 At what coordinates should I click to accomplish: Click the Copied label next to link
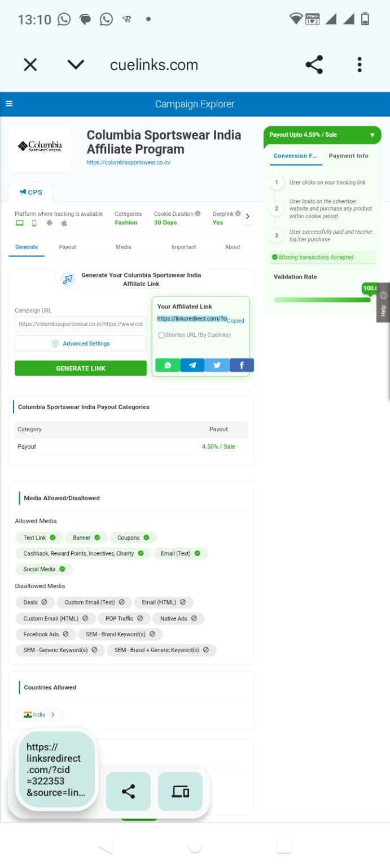click(235, 321)
